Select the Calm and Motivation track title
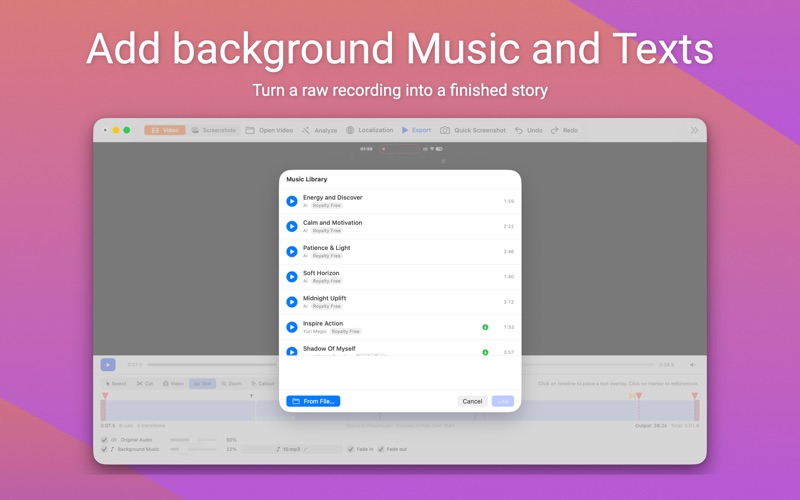This screenshot has width=800, height=500. pyautogui.click(x=333, y=222)
